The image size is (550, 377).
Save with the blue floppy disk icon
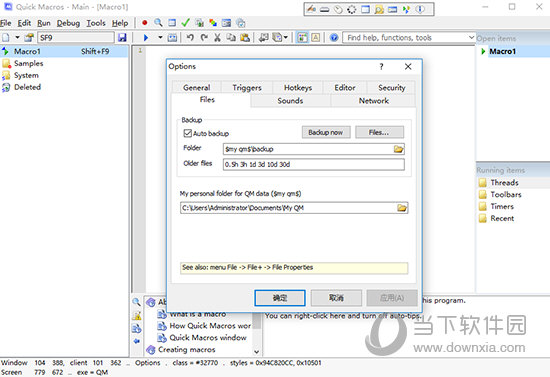click(x=122, y=38)
